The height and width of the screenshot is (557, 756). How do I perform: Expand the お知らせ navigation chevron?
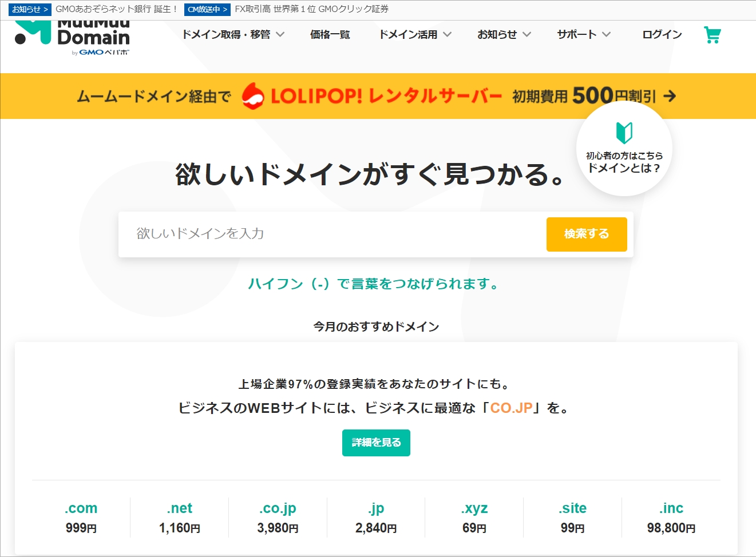point(527,34)
